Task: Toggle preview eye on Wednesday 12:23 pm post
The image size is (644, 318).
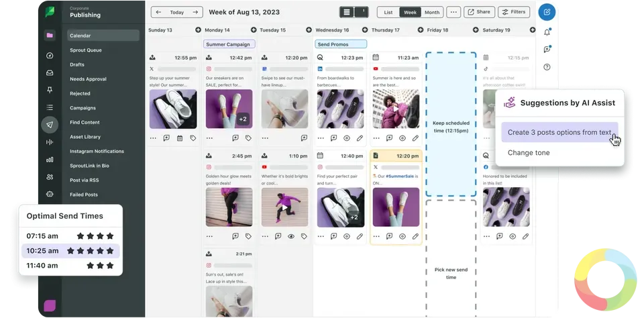Action: point(347,138)
